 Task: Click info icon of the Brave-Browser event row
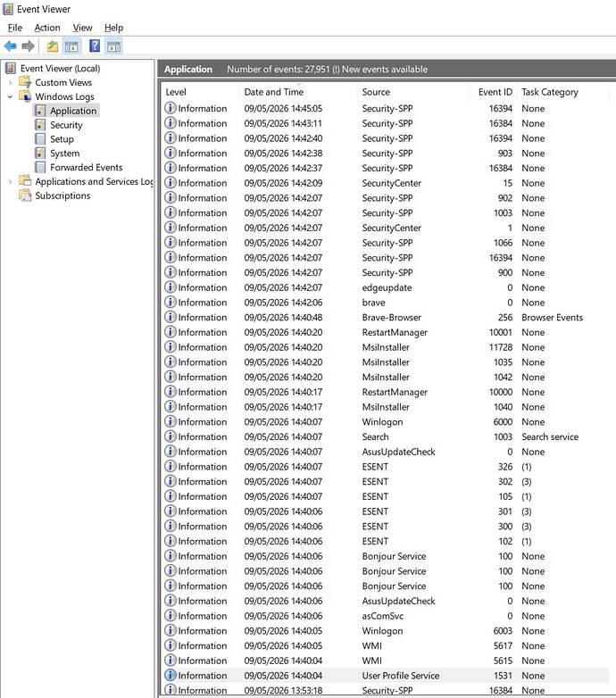click(x=170, y=317)
